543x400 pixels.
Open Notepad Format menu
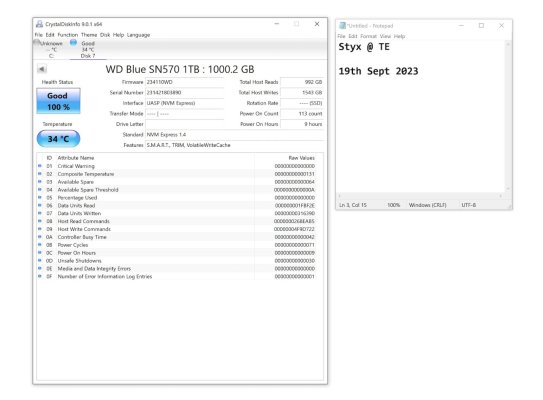click(368, 36)
